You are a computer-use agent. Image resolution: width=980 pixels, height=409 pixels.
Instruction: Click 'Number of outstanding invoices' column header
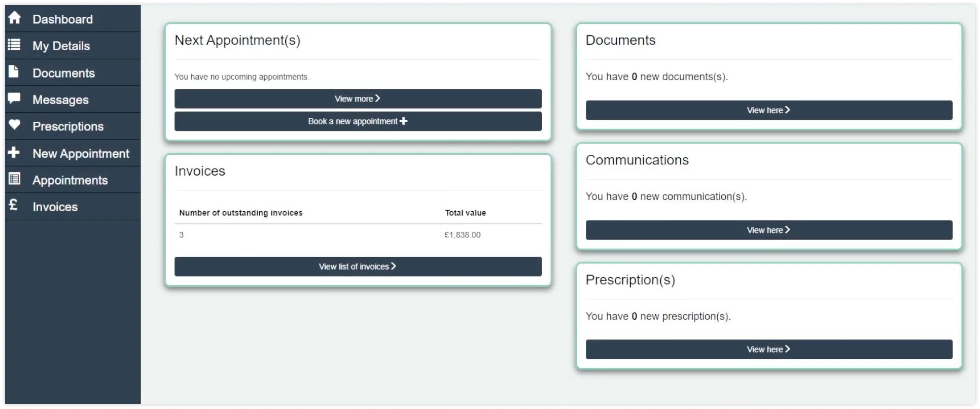[x=241, y=213]
